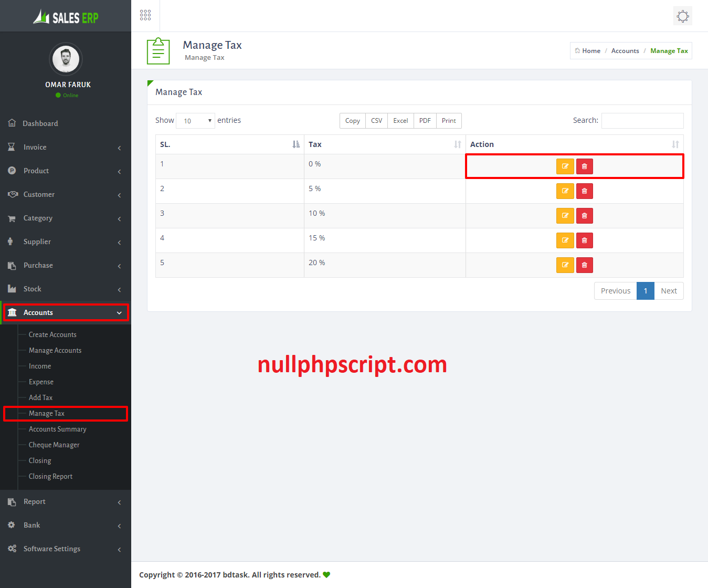
Task: Click the red trash icon for 15 % tax
Action: [x=585, y=240]
